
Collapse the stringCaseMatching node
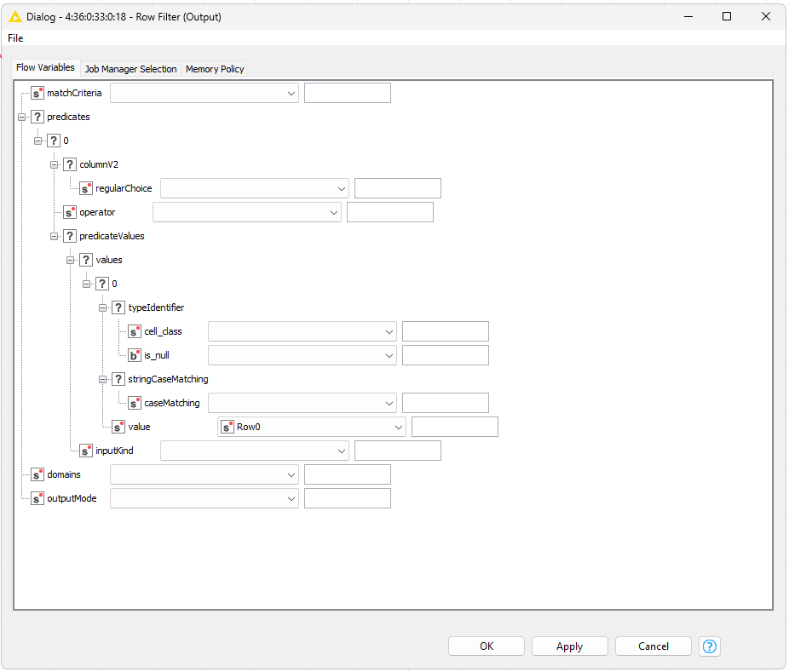point(102,379)
